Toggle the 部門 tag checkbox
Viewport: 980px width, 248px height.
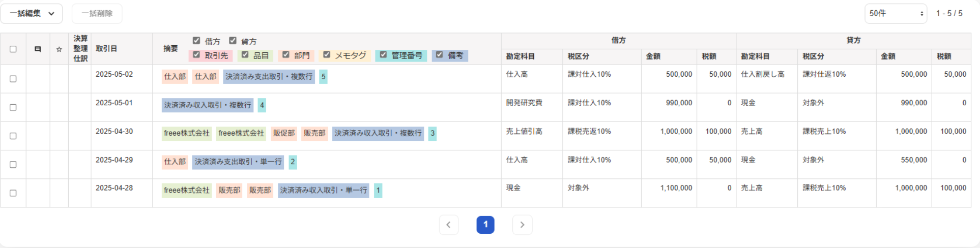pos(285,55)
